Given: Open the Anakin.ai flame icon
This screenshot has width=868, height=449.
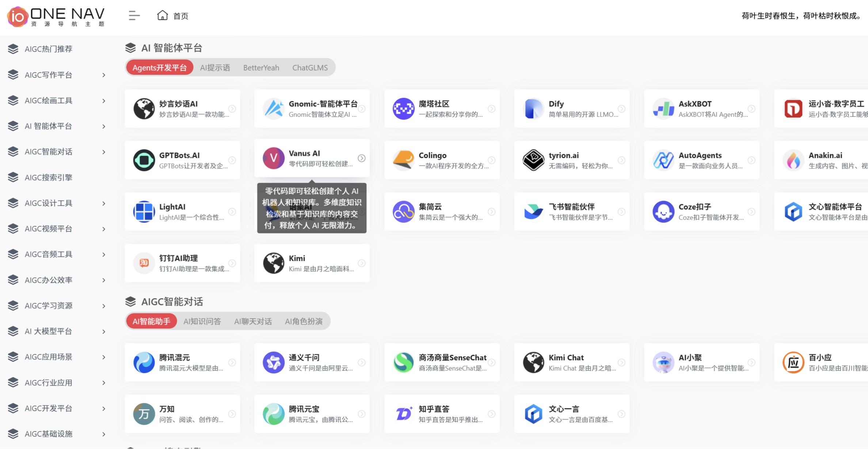Looking at the screenshot, I should tap(793, 160).
